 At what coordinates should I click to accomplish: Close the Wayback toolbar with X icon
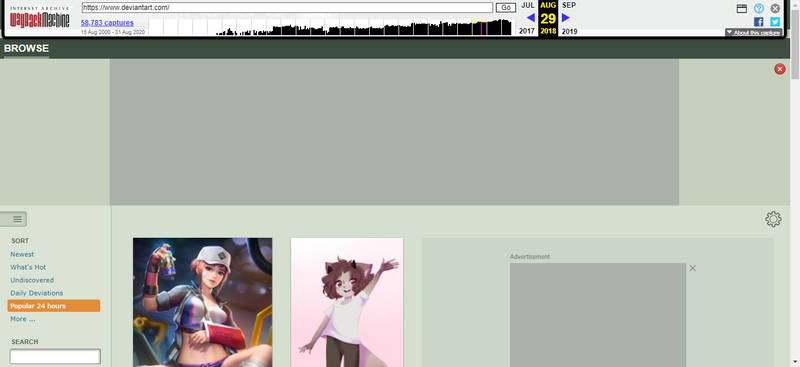775,8
